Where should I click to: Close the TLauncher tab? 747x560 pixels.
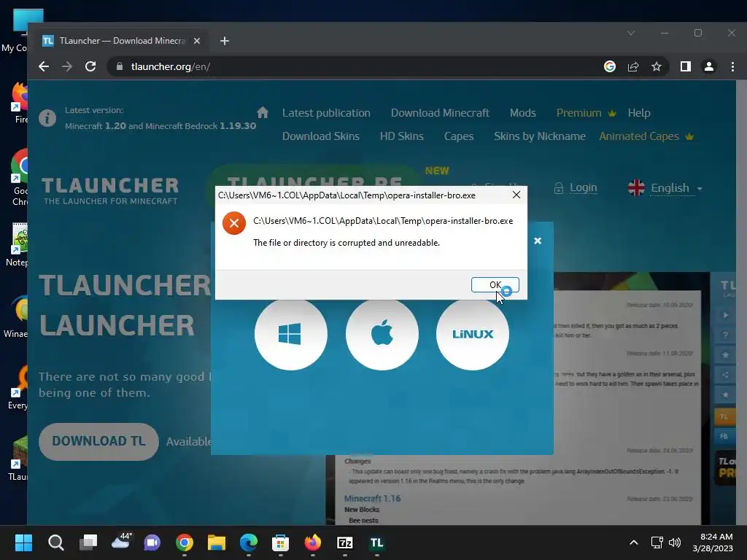point(197,41)
